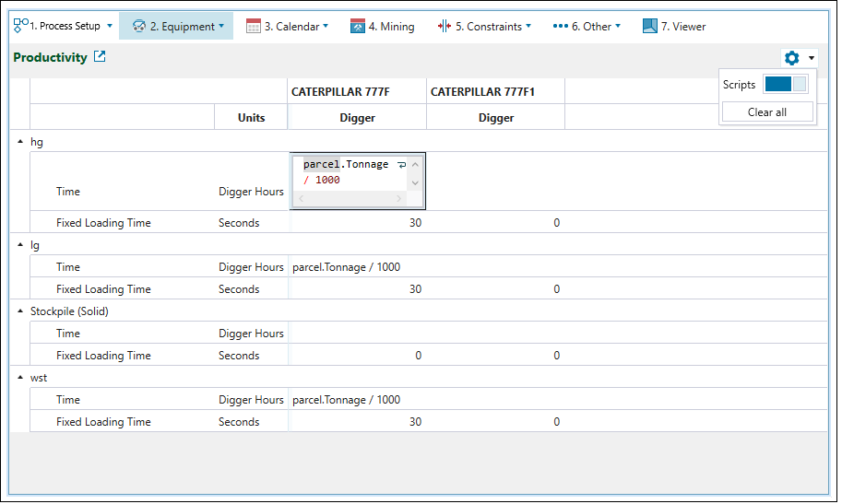Click Digger under CATERPILLAR 777F
Image resolution: width=842 pixels, height=504 pixels.
[357, 118]
